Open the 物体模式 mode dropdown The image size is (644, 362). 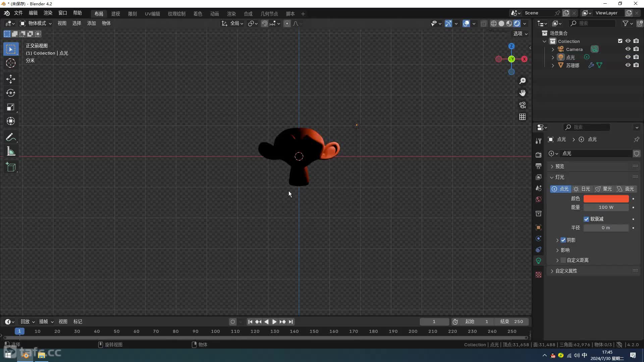[36, 23]
